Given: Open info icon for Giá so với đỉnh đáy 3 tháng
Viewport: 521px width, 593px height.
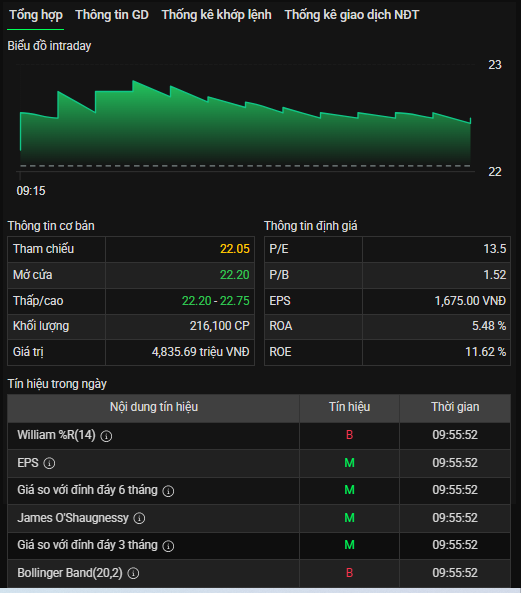Looking at the screenshot, I should [x=168, y=546].
